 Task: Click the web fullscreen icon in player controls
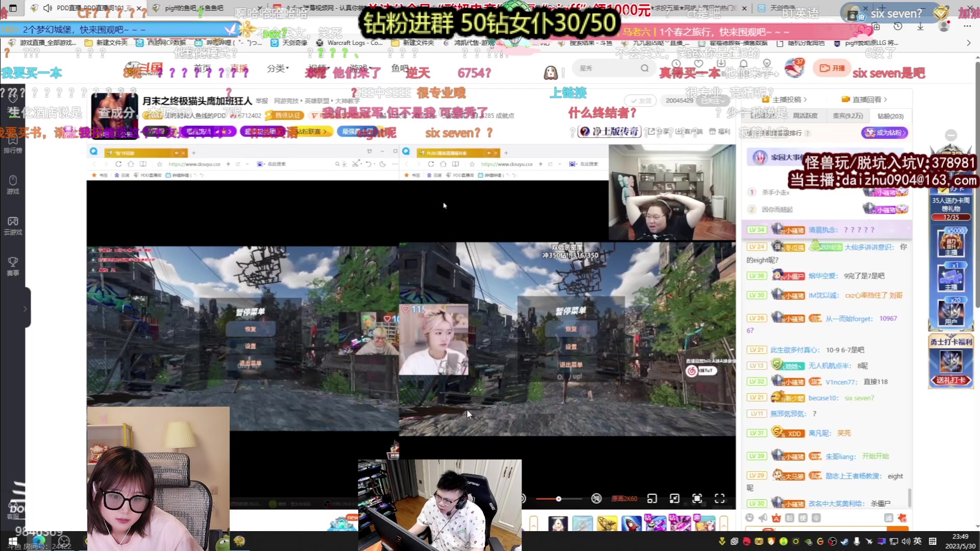coord(697,498)
